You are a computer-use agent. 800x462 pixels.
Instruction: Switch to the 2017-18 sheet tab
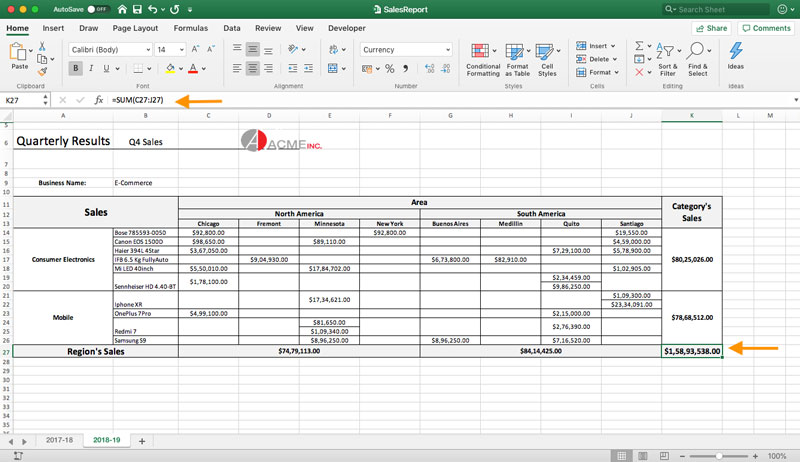[59, 440]
